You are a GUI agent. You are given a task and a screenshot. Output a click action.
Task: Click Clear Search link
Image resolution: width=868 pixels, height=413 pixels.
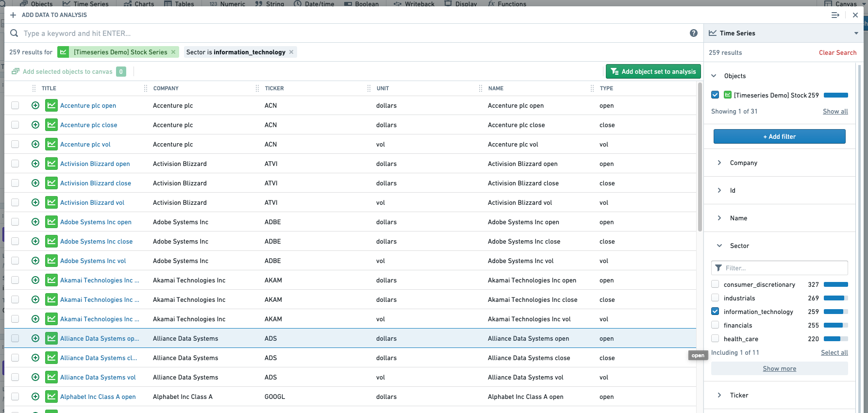coord(837,52)
